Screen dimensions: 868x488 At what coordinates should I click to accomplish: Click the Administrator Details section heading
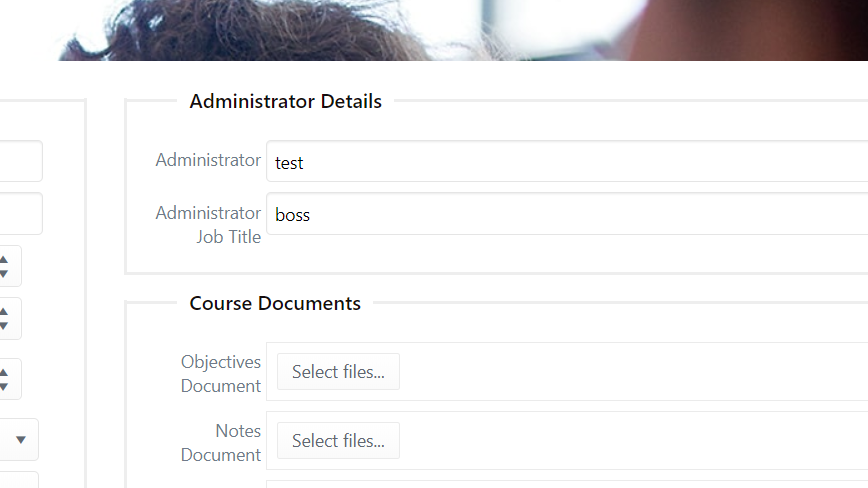pyautogui.click(x=285, y=101)
